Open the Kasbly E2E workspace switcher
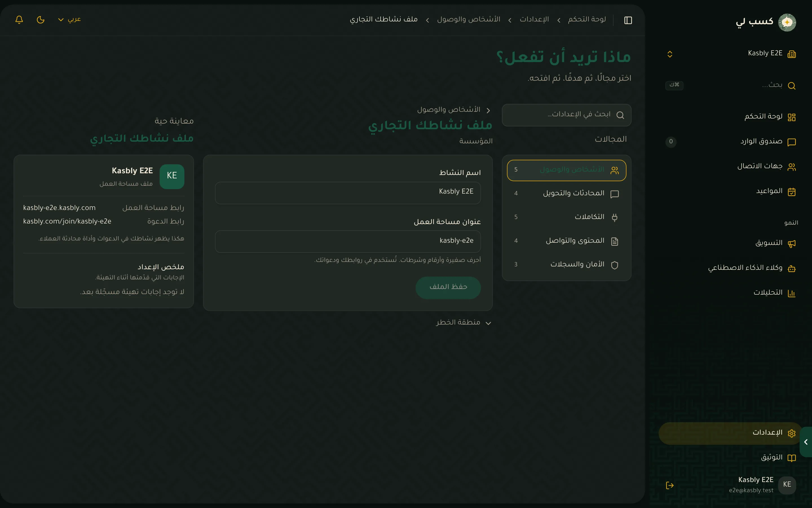 [x=731, y=54]
